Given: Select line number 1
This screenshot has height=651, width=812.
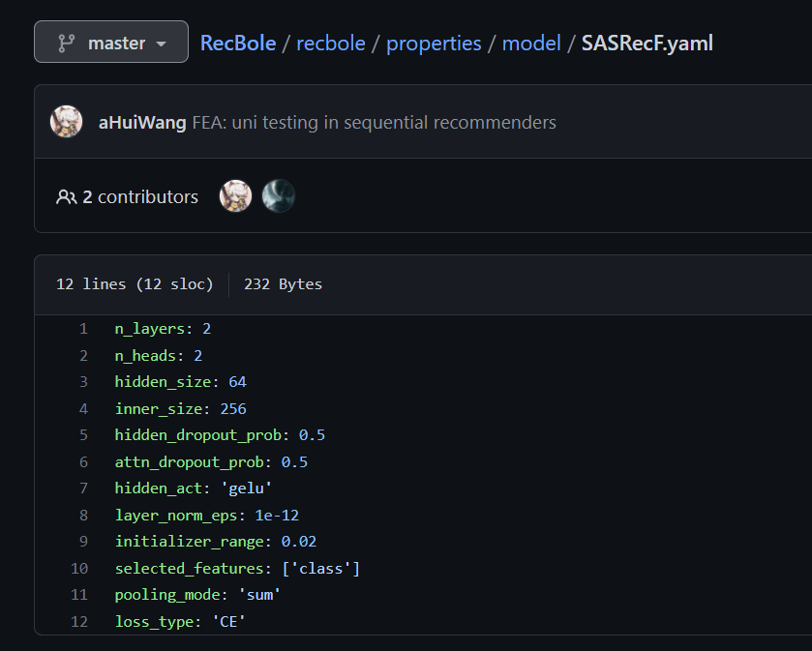Looking at the screenshot, I should tap(83, 329).
